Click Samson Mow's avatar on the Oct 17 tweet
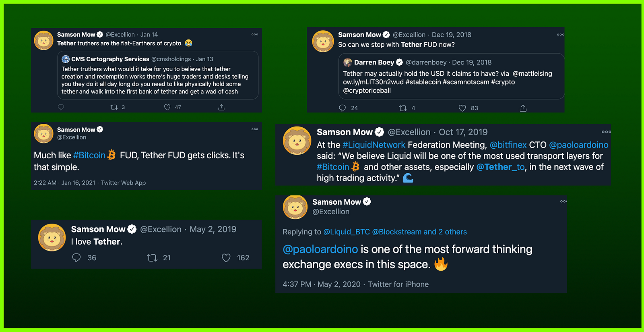The height and width of the screenshot is (332, 644). pos(297,141)
